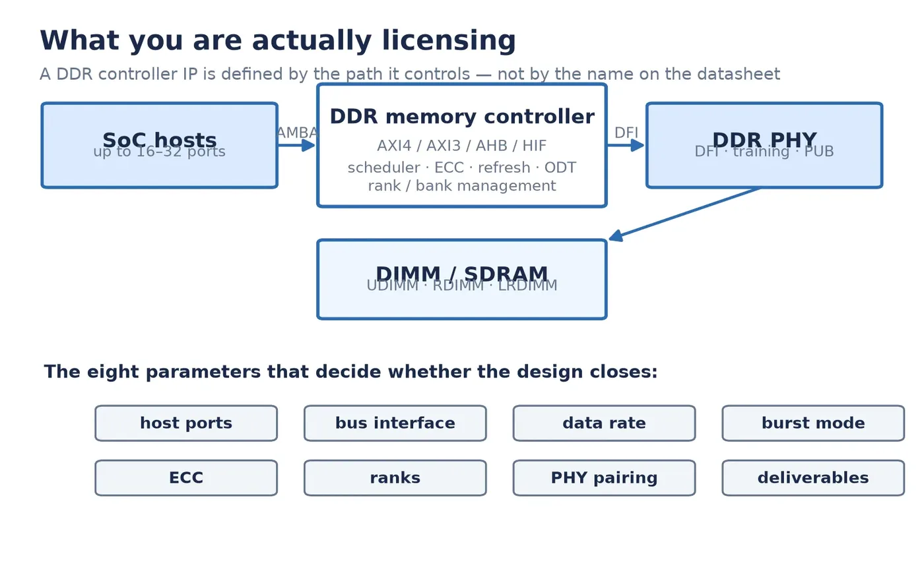This screenshot has height=581, width=924.
Task: Click the 'bus interface' parameter chip
Action: tap(395, 423)
